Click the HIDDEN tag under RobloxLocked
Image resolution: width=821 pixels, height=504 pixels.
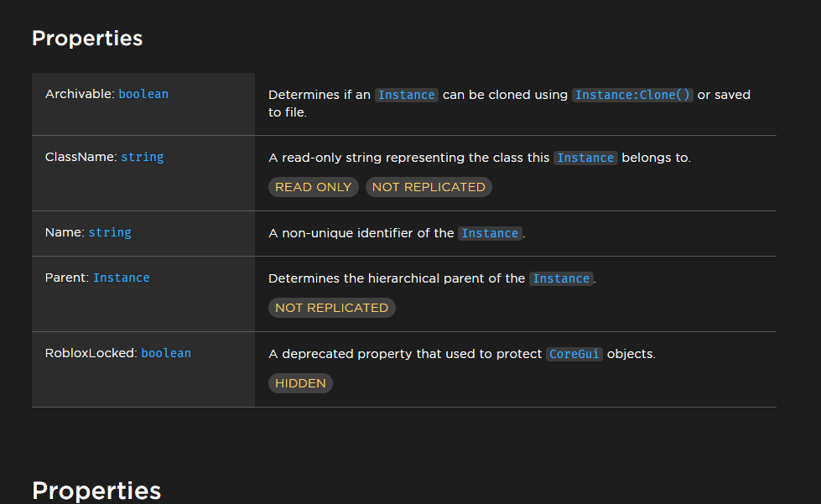coord(300,383)
